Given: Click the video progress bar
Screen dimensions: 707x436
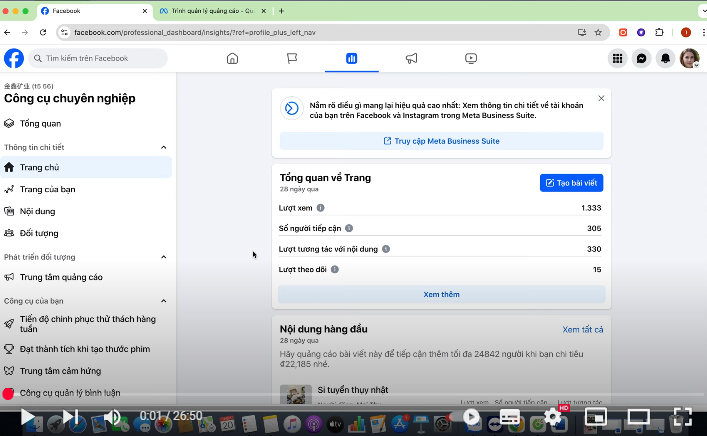Looking at the screenshot, I should tap(354, 396).
